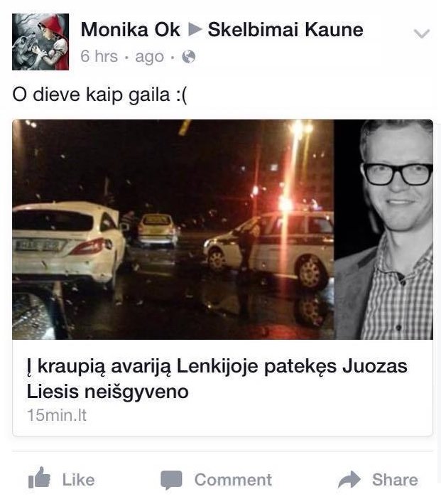Click the 15min.lt source domain
The width and height of the screenshot is (441, 504).
click(x=57, y=415)
